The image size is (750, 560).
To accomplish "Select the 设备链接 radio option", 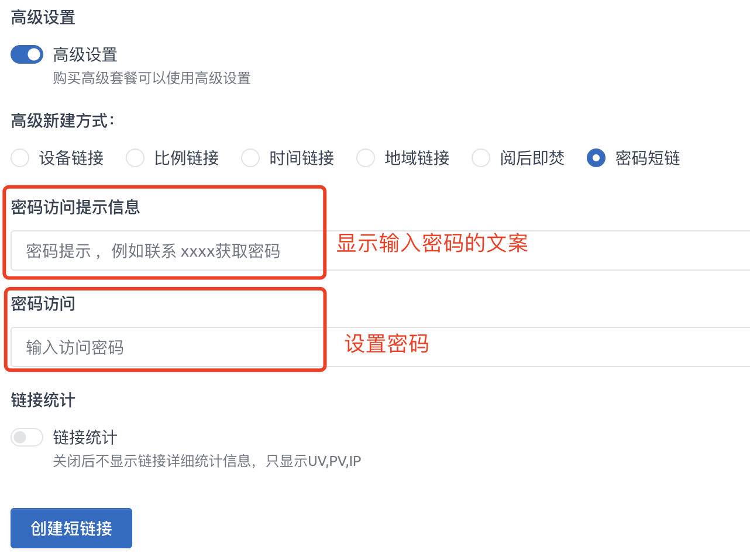I will point(19,158).
